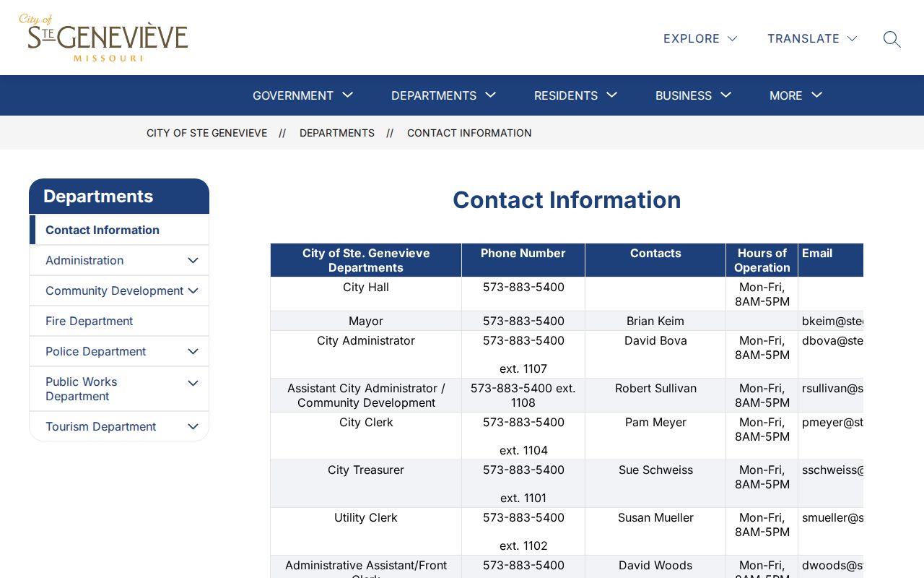The height and width of the screenshot is (578, 924).
Task: Click the 'David Woods' contact cell
Action: (655, 565)
